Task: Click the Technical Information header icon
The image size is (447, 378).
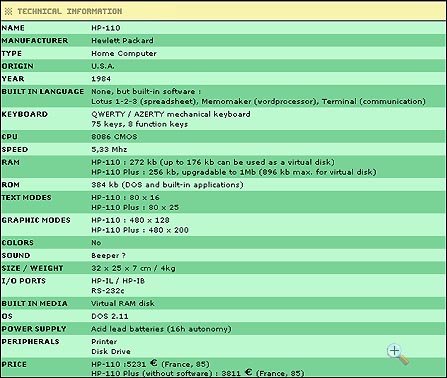Action: [8, 11]
